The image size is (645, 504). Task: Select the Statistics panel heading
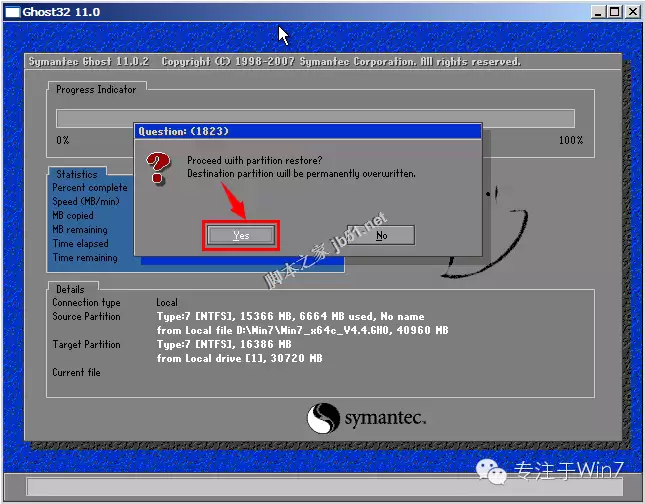[x=77, y=174]
